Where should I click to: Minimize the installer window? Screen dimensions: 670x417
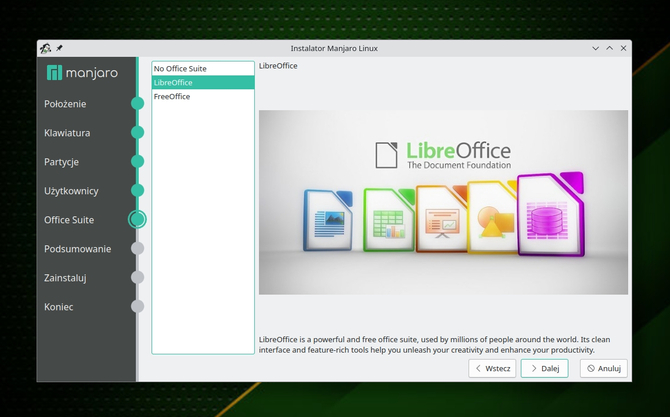[x=595, y=48]
